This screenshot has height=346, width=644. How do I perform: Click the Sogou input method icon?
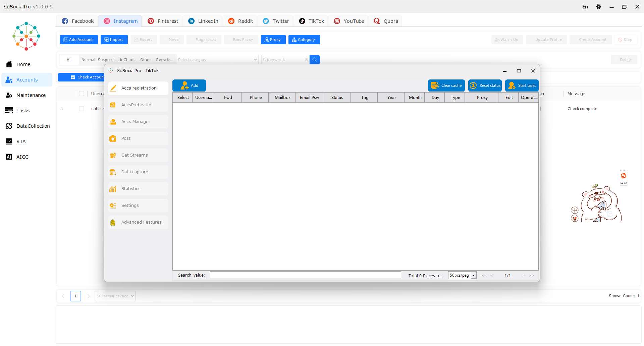click(624, 176)
